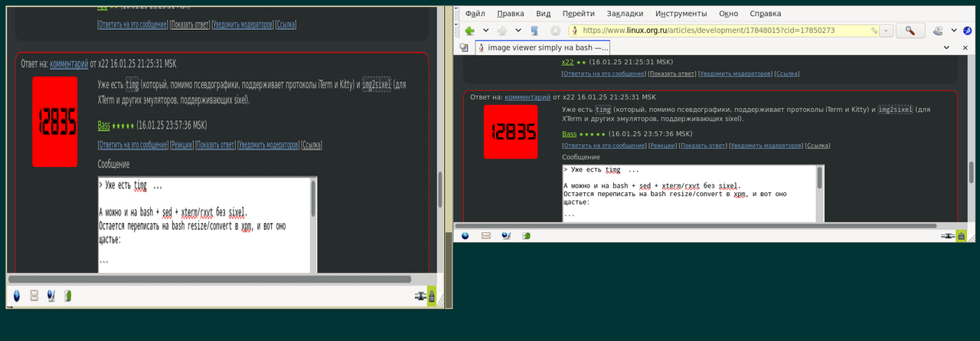Open the Перейти menu

(x=578, y=13)
